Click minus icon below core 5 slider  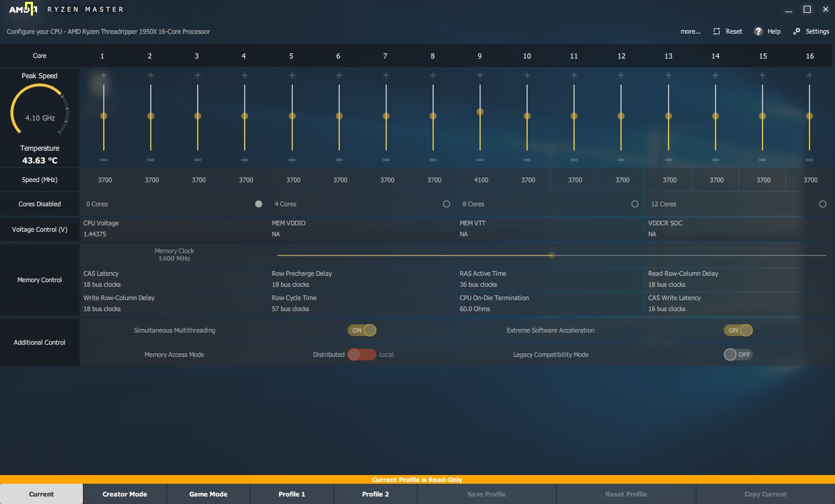[292, 160]
